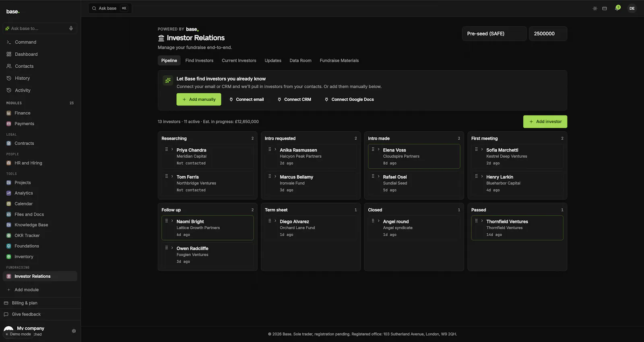Open the Foundations icon
644x342 pixels.
pos(9,246)
